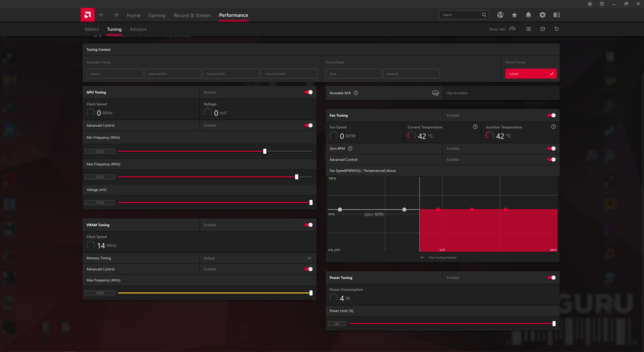Screen dimensions: 644x352
Task: Open settings gear icon
Action: [x=542, y=15]
